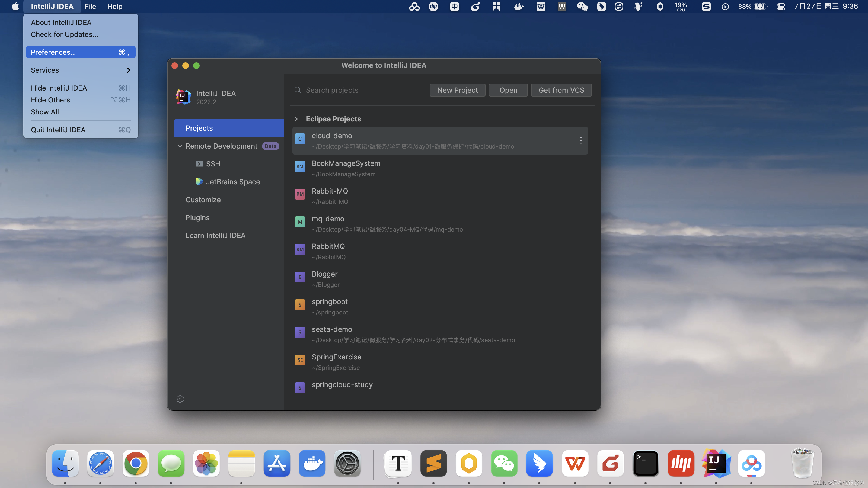The width and height of the screenshot is (868, 488).
Task: Open the cloud-demo options three-dot menu
Action: (x=580, y=140)
